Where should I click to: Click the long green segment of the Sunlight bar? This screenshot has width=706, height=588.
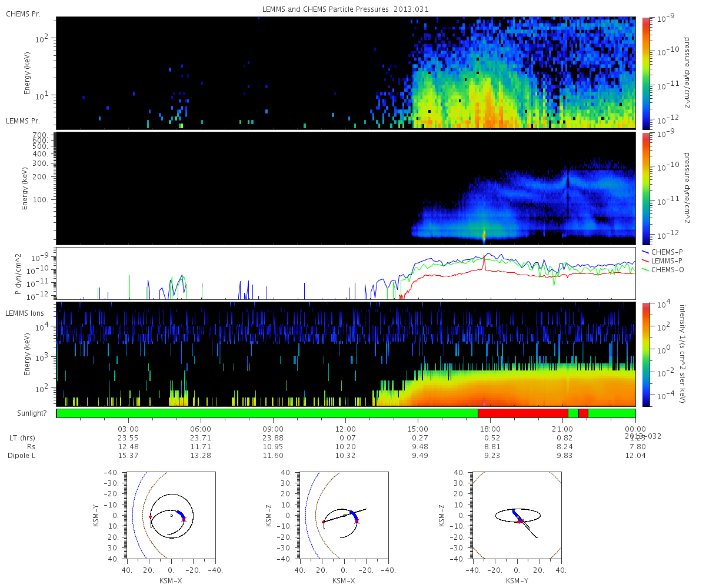tap(267, 414)
